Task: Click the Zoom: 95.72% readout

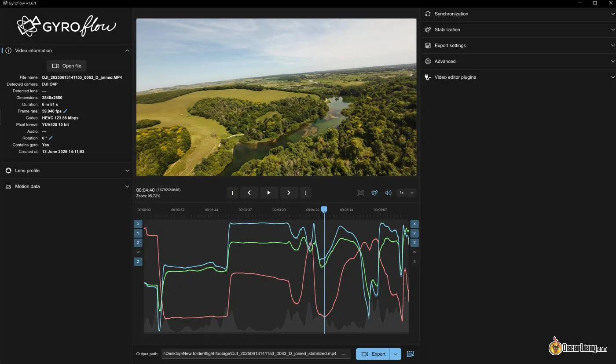Action: tap(148, 196)
